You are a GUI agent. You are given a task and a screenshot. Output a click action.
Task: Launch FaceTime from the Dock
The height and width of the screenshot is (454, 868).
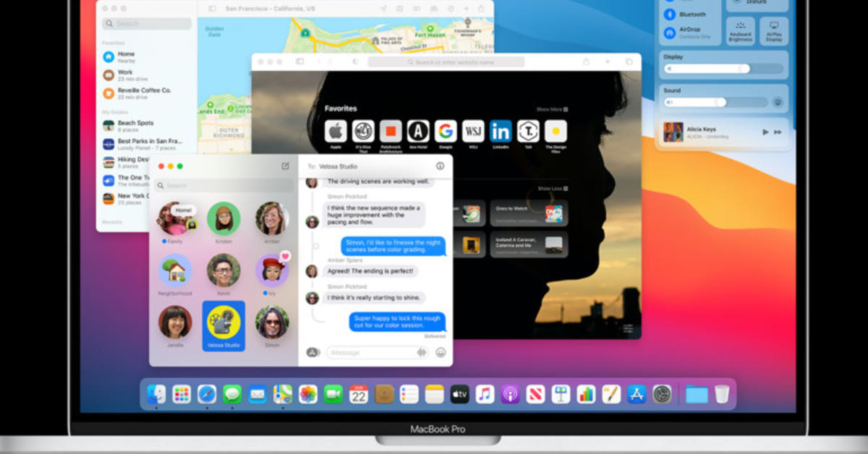[333, 394]
